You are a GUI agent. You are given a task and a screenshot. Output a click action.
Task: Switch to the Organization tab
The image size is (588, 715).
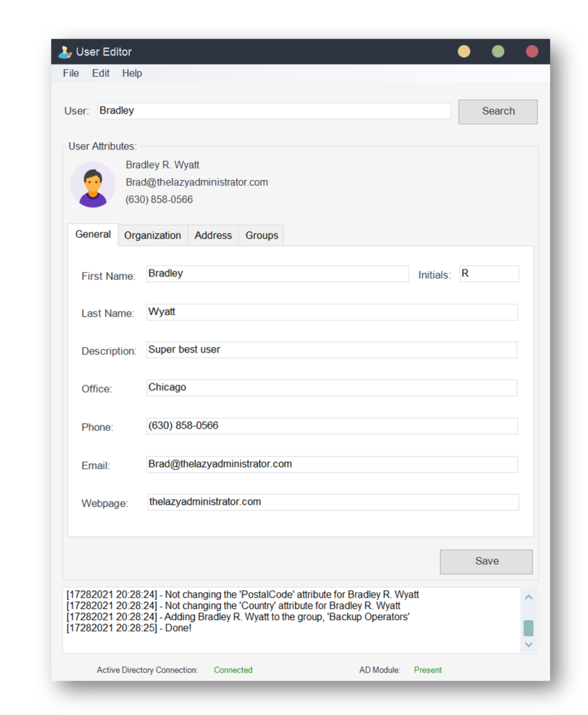pos(153,235)
